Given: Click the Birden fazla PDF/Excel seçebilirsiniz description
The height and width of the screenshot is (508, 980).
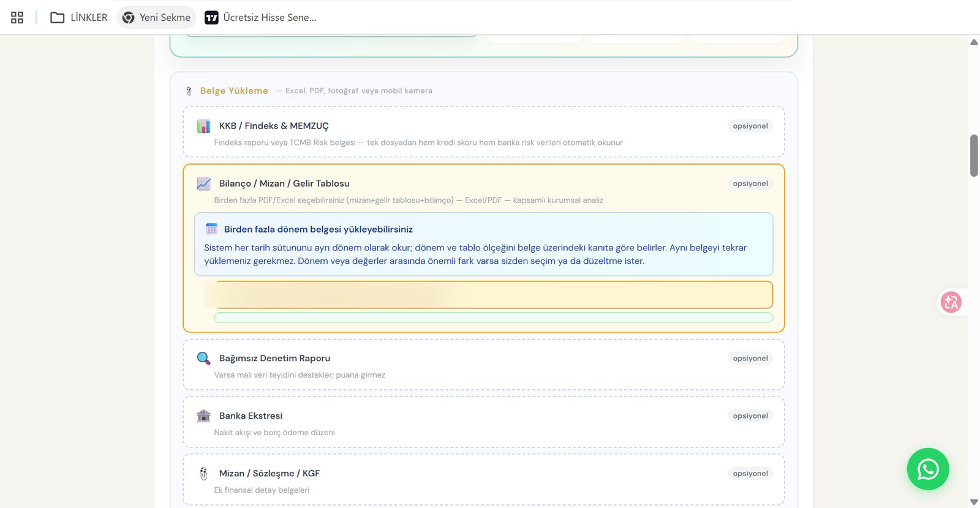Looking at the screenshot, I should (x=409, y=200).
